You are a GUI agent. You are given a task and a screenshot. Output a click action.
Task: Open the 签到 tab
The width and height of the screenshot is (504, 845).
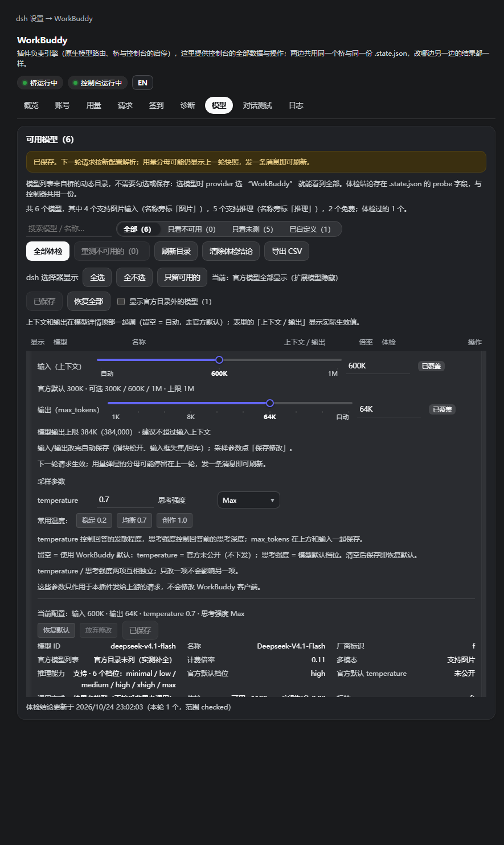[157, 105]
